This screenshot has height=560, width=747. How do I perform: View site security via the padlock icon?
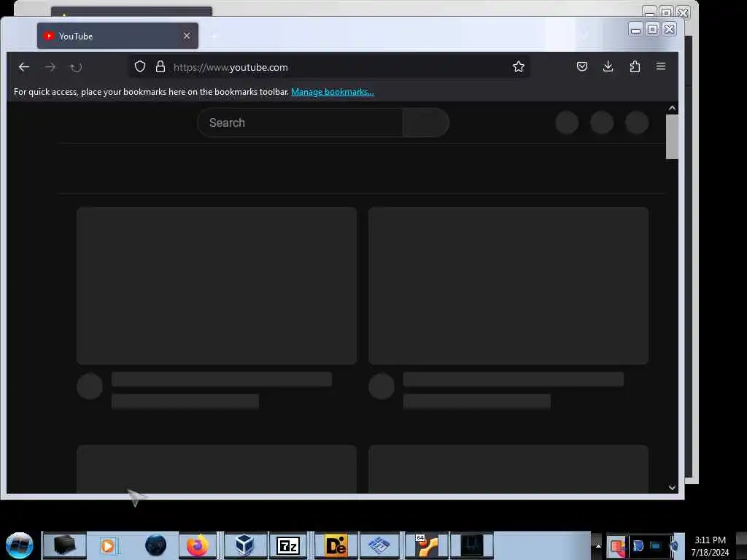coord(160,66)
